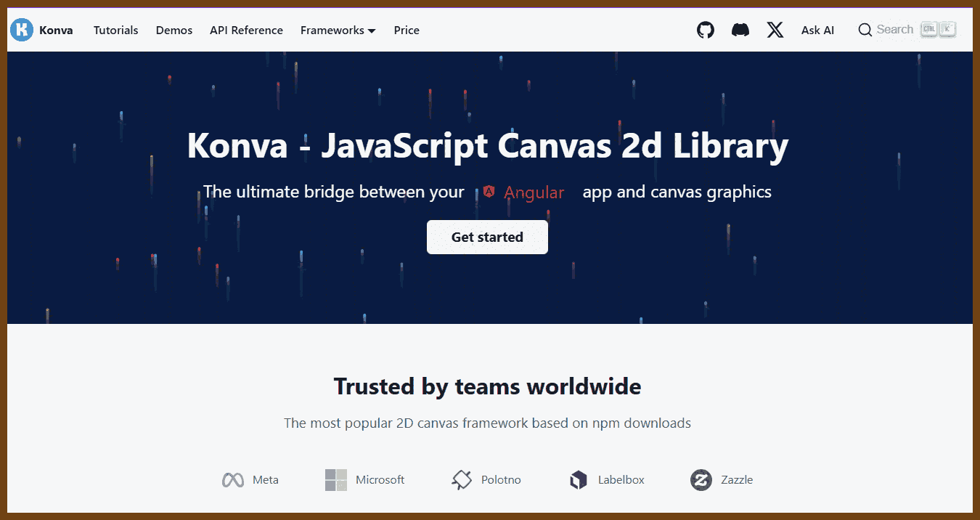Click the Meta logo icon
The image size is (980, 520).
232,480
